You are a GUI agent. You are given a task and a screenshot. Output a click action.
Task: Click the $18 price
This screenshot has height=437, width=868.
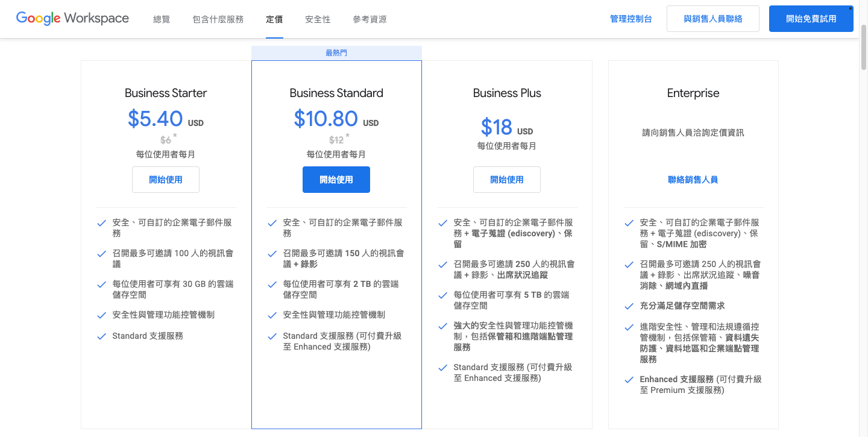(497, 127)
